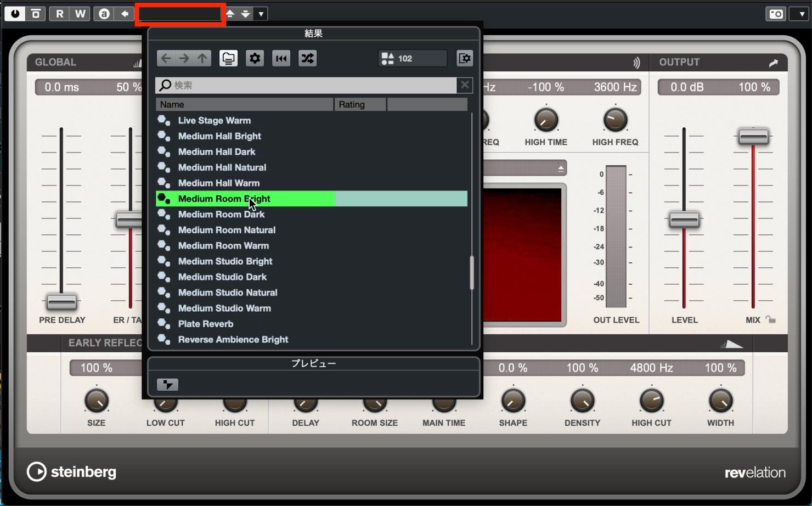This screenshot has width=812, height=506.
Task: Shuffle the results list
Action: click(x=307, y=58)
